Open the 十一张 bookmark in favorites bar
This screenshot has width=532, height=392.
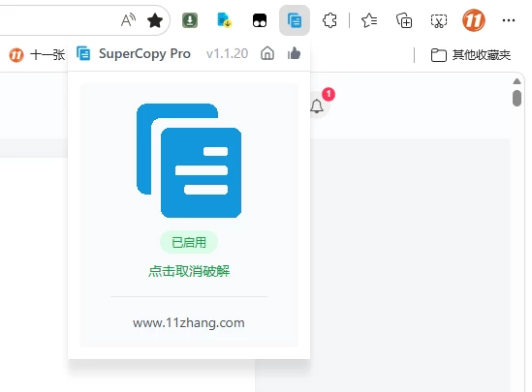(37, 54)
